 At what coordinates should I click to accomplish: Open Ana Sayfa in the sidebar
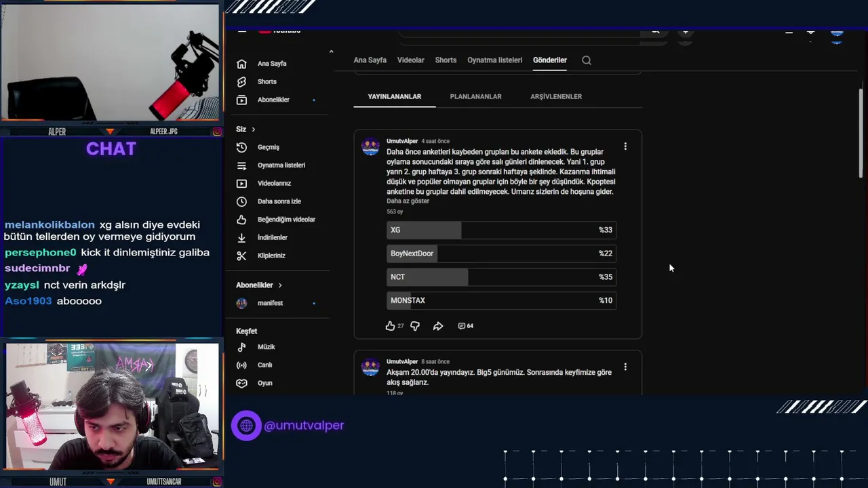[272, 64]
